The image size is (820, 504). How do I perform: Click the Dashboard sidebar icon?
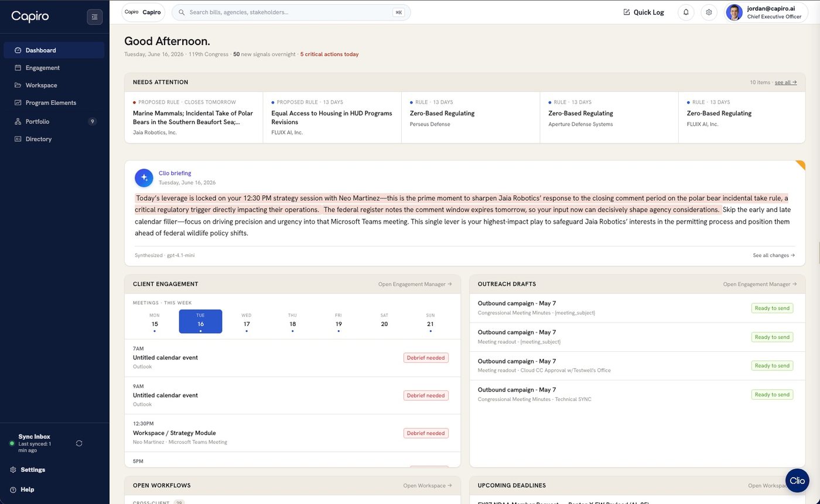[18, 50]
